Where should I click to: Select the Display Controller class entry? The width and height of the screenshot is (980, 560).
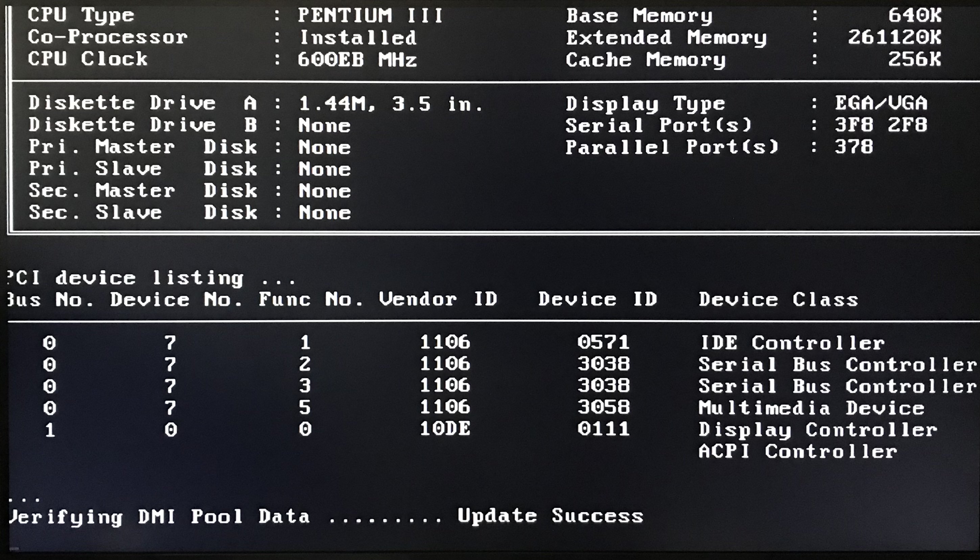point(818,430)
